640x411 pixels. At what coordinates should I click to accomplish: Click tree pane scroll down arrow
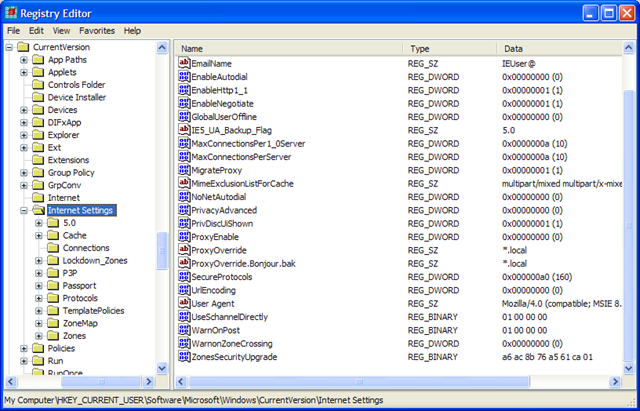pyautogui.click(x=162, y=368)
